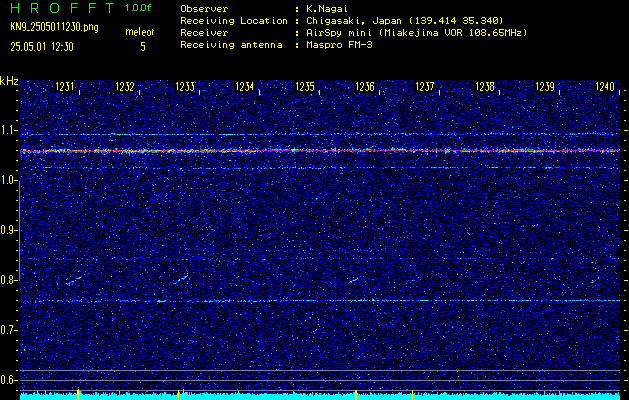
Task: Click the kHz axis unit label
Action: 9,81
